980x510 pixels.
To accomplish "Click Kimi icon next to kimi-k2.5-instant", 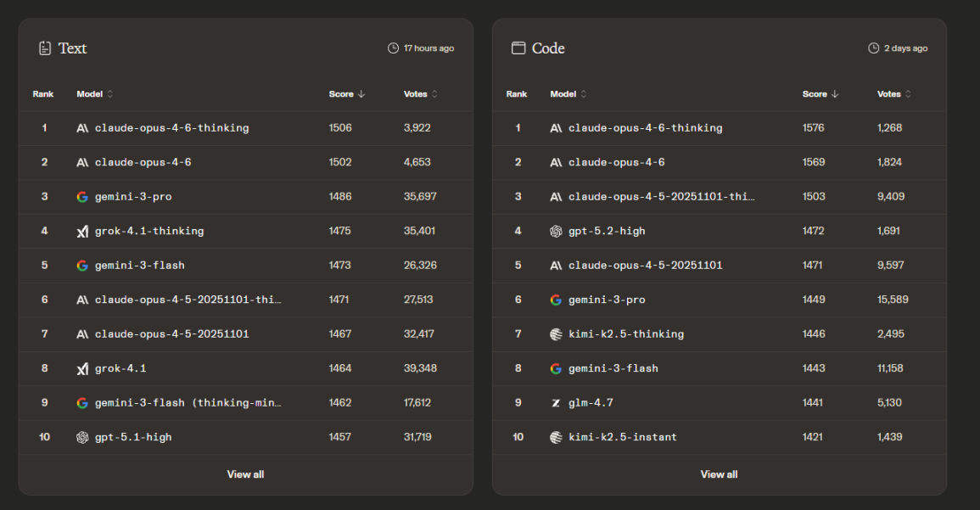I will tap(556, 438).
